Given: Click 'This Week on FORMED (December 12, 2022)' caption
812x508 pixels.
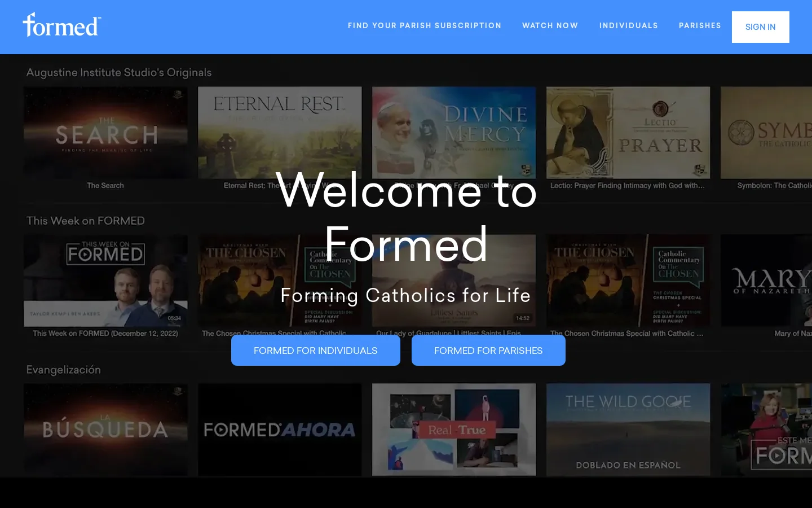Looking at the screenshot, I should pos(105,334).
